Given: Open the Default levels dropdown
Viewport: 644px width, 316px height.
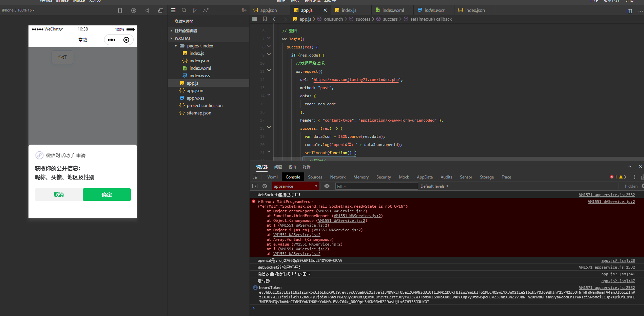Looking at the screenshot, I should point(434,186).
